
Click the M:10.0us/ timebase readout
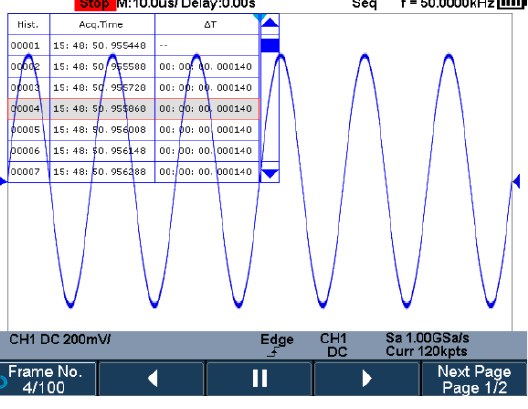tap(148, 4)
